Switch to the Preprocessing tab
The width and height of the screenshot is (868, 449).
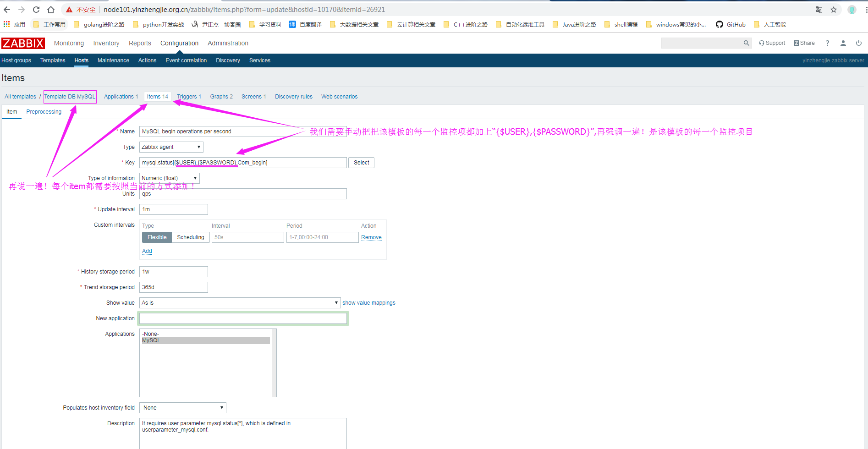pos(44,112)
